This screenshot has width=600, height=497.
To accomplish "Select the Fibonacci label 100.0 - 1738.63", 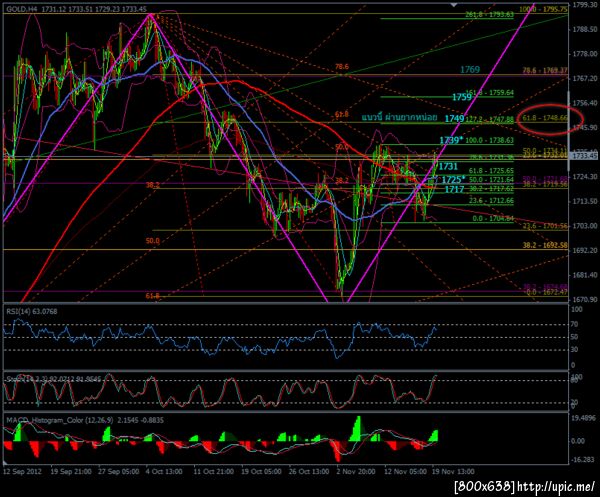I will point(489,140).
